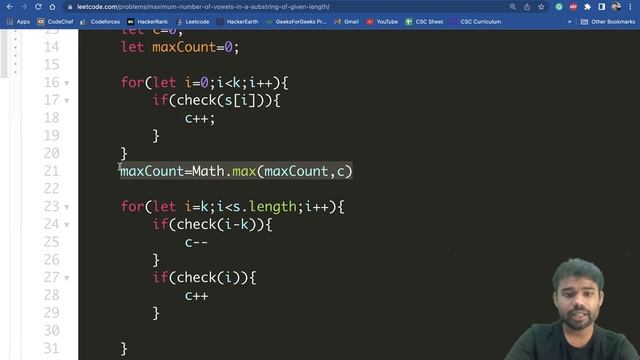Collapse the for loop at line 23
This screenshot has width=640, height=360.
[67, 207]
